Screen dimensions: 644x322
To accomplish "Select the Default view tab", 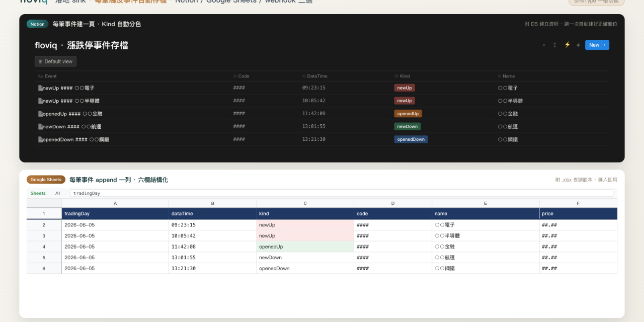I will click(55, 61).
